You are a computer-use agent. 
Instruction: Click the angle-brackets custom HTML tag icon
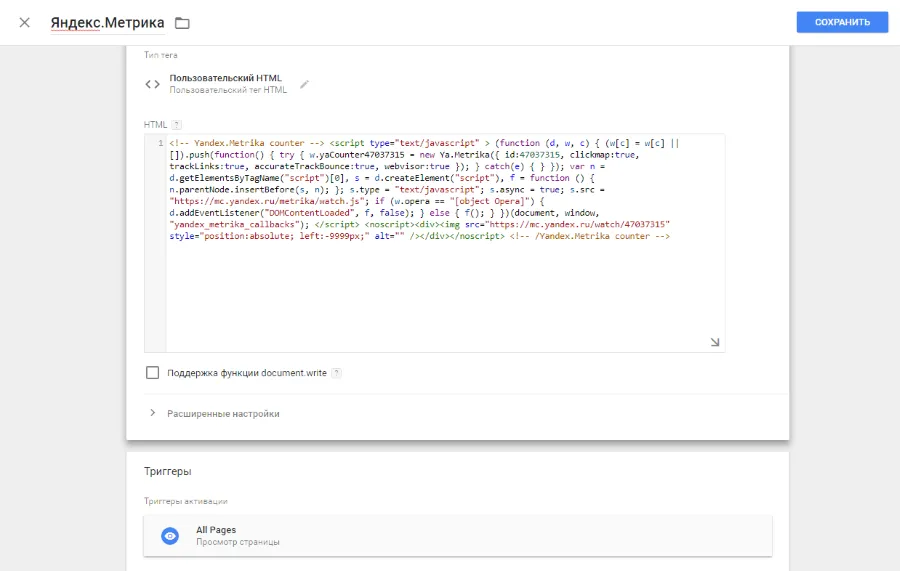point(152,84)
